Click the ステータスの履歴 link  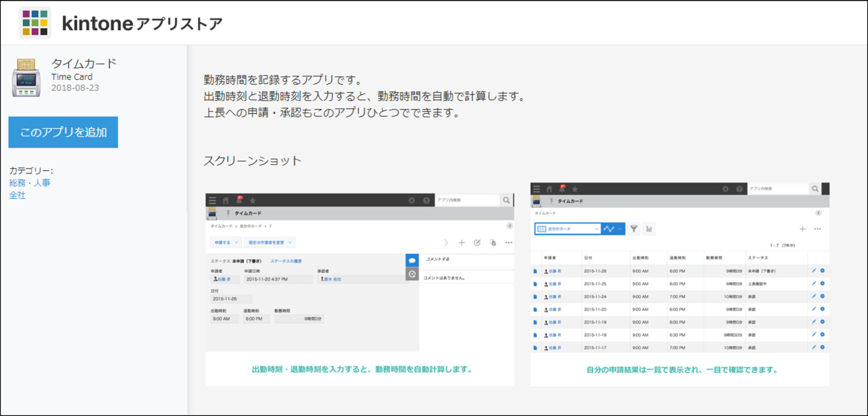click(286, 261)
